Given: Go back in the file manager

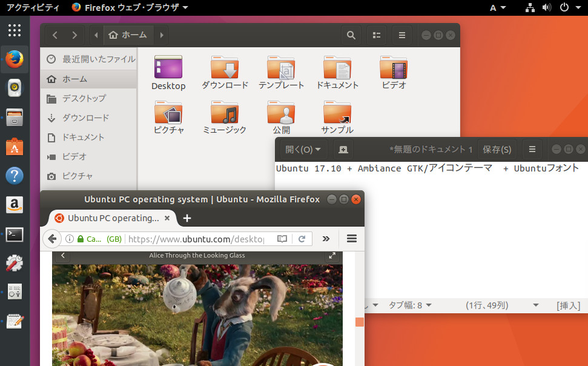Looking at the screenshot, I should point(55,35).
